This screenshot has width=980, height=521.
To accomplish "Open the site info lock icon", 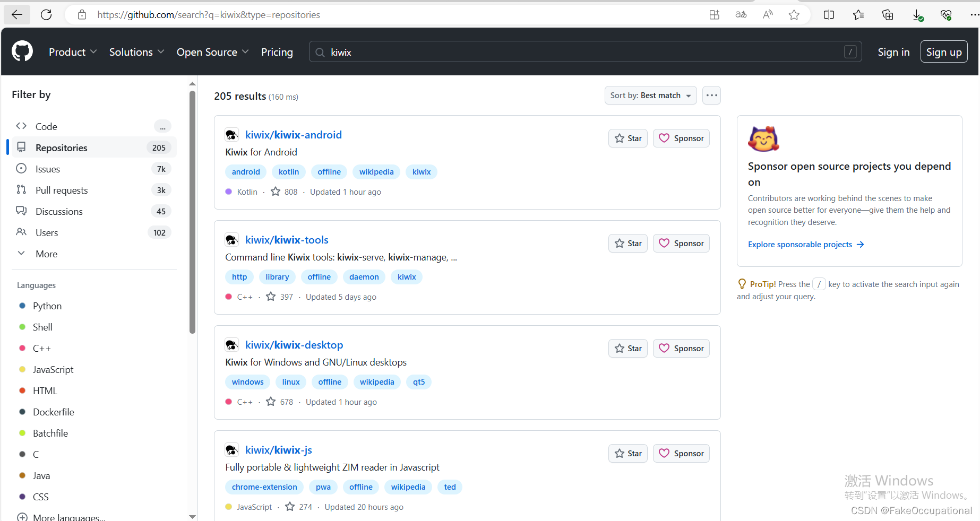I will 82,15.
